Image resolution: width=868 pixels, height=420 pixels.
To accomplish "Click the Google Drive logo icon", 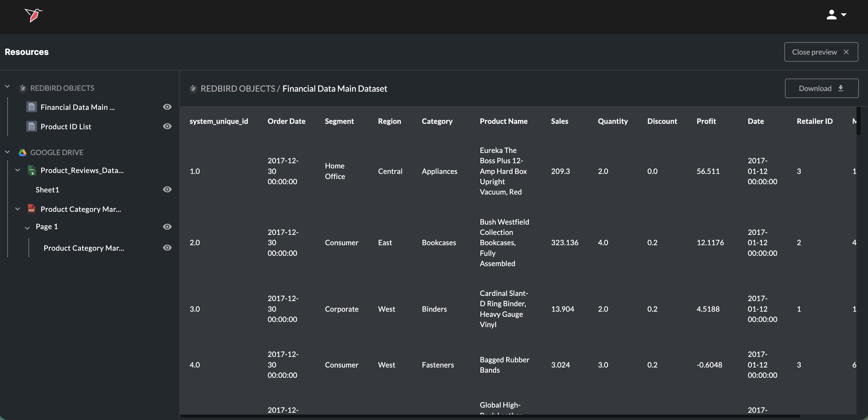I will [x=22, y=152].
